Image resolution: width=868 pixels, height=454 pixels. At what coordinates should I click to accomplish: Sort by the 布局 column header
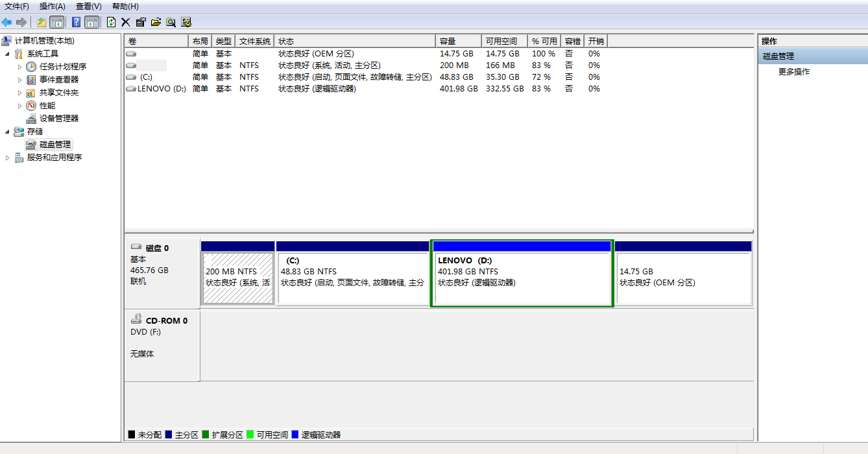200,41
